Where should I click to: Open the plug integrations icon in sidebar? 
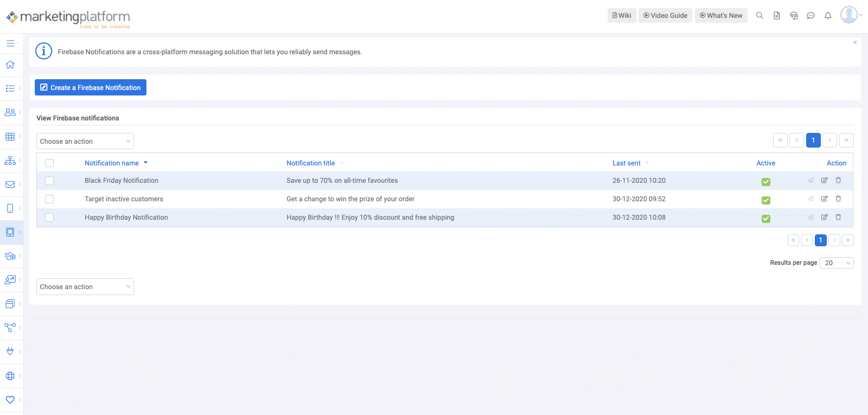(x=10, y=352)
